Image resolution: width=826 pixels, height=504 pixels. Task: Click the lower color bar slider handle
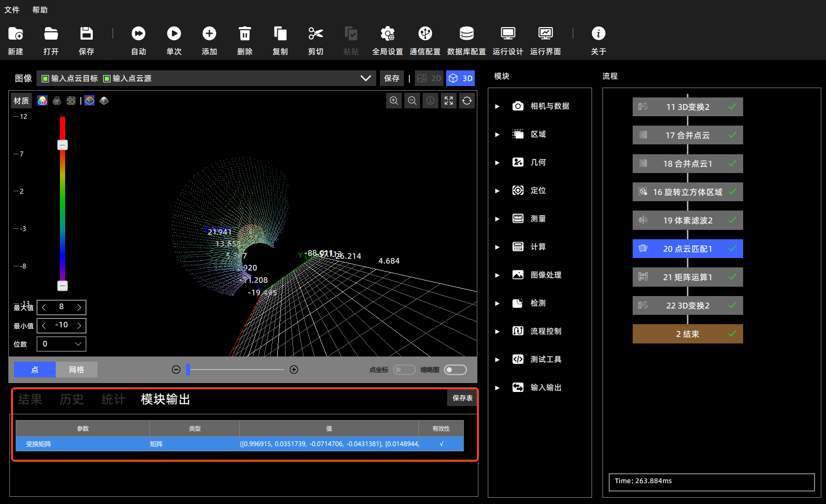tap(63, 286)
